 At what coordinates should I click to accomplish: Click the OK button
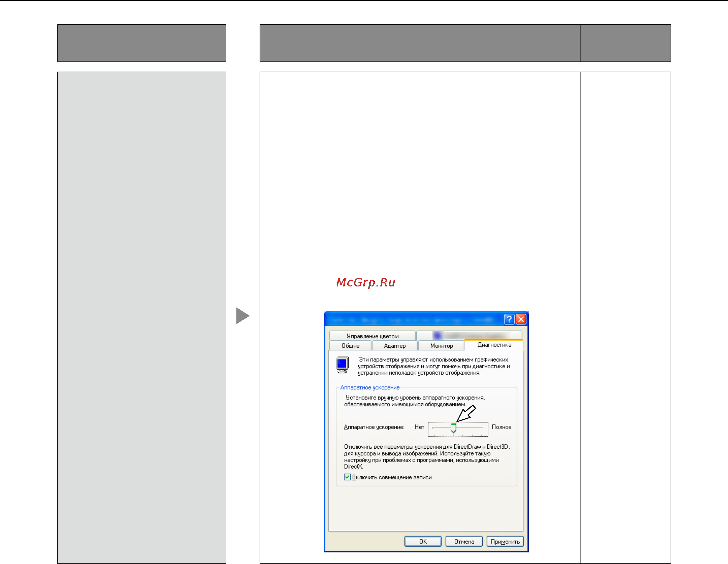(423, 541)
